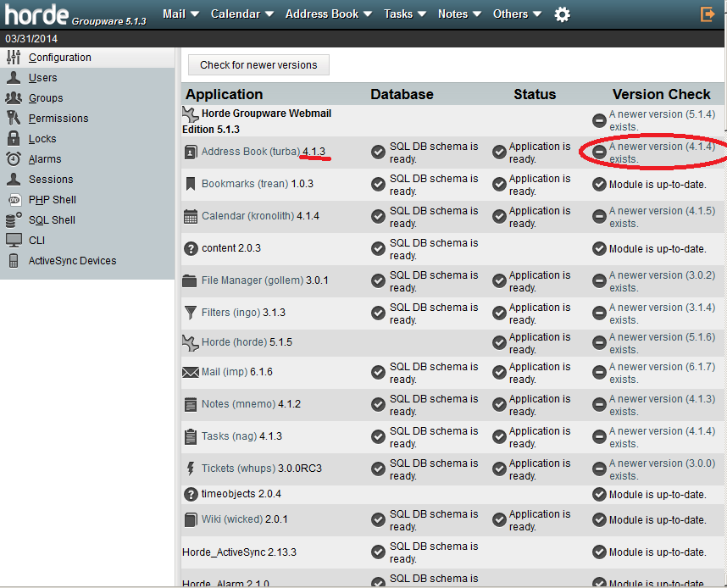Open Filters (ingo) configuration link
Image resolution: width=727 pixels, height=588 pixels.
pos(231,313)
